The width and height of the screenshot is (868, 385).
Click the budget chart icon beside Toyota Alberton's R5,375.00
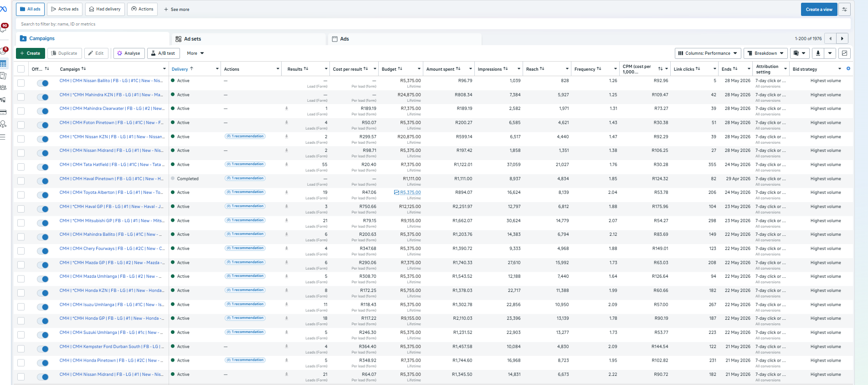point(396,192)
